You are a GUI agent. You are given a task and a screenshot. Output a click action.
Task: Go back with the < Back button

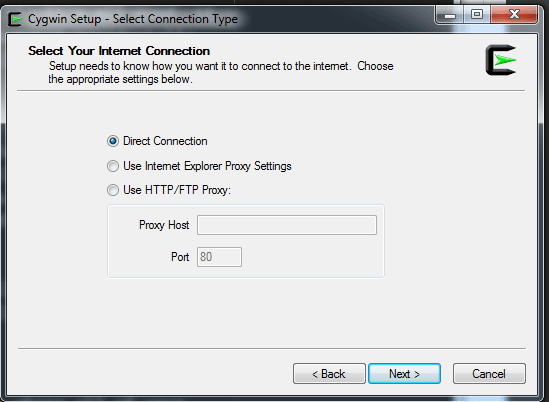pyautogui.click(x=329, y=374)
